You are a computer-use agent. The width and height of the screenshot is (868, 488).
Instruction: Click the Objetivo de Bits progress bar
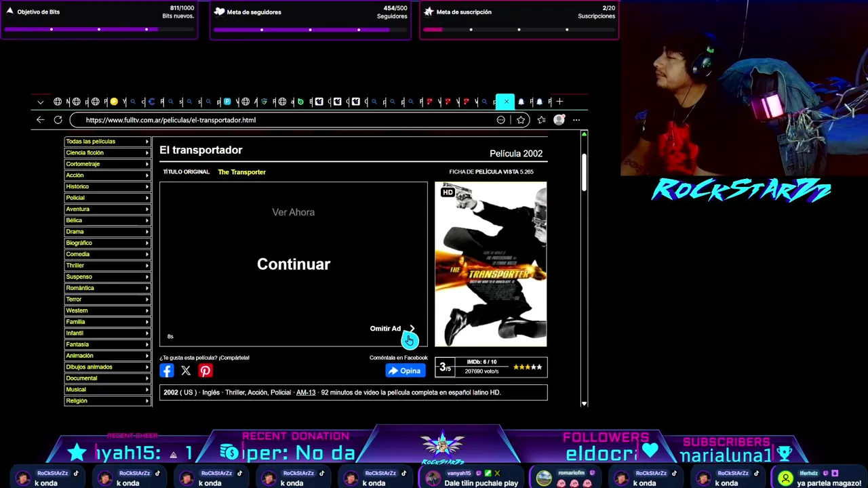(99, 29)
